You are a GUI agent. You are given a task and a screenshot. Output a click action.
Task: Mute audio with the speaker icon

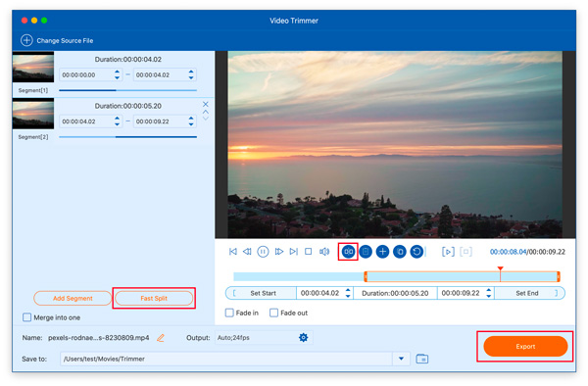pos(324,252)
